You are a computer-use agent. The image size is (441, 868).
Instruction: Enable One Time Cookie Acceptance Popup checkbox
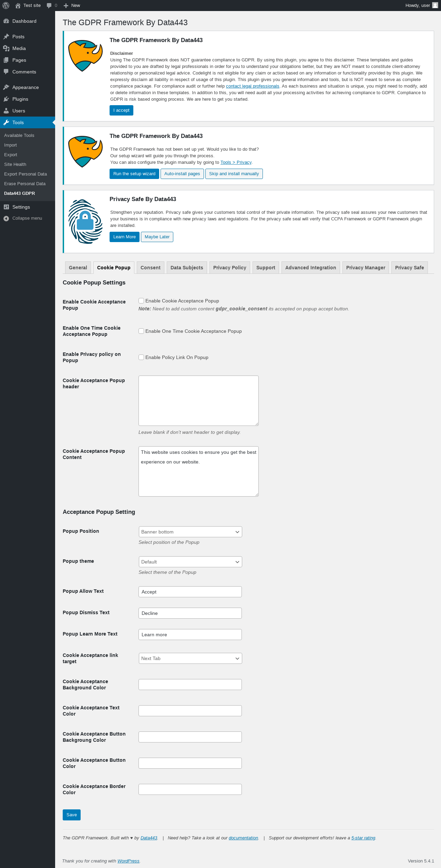coord(141,331)
